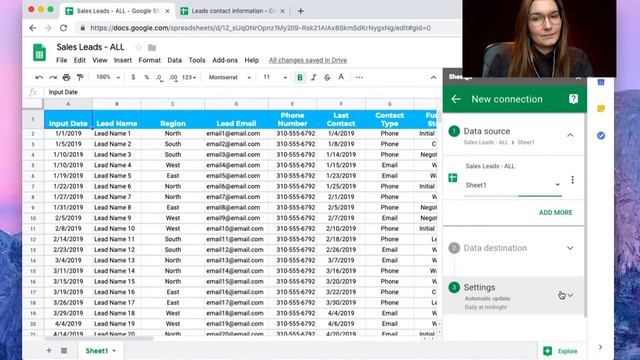Select the Region header cell
Viewport: 640px width, 360px height.
pyautogui.click(x=173, y=119)
